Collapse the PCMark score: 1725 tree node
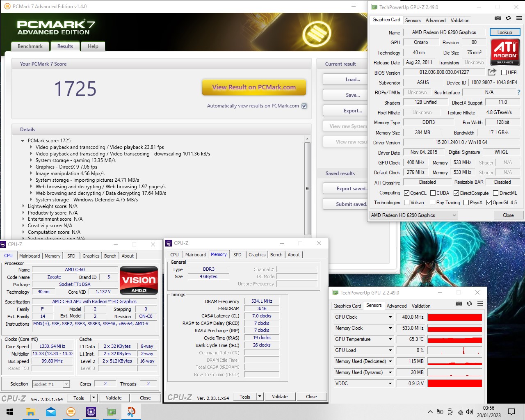The width and height of the screenshot is (525, 420). 23,141
